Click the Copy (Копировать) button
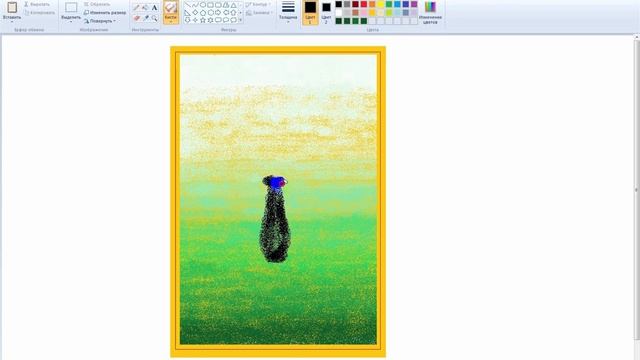The width and height of the screenshot is (640, 360). pyautogui.click(x=40, y=13)
